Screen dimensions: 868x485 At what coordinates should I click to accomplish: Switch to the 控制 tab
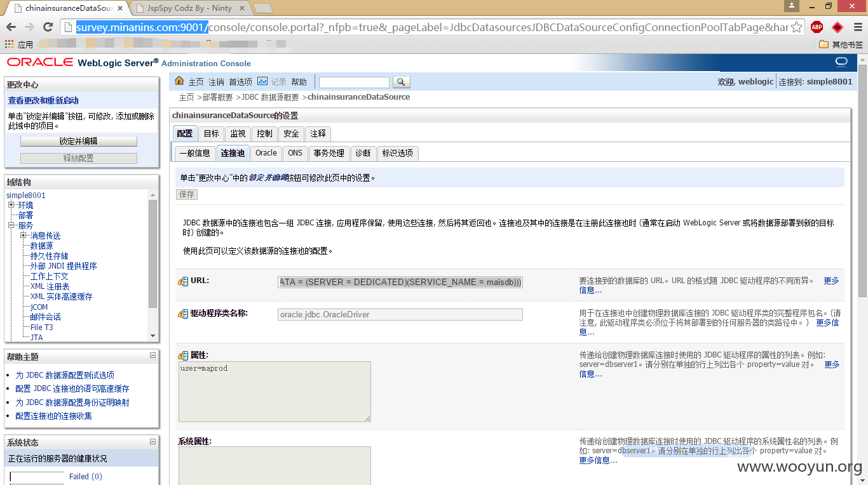(x=265, y=133)
